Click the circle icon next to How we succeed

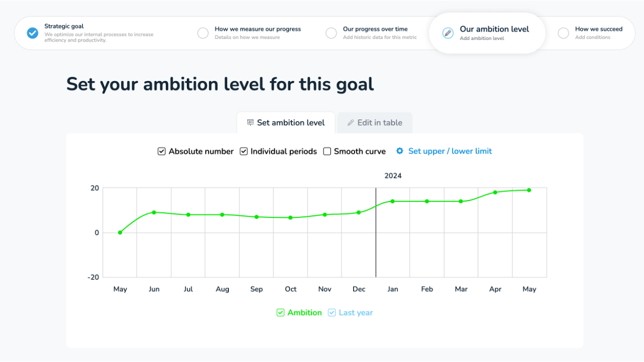(x=563, y=33)
